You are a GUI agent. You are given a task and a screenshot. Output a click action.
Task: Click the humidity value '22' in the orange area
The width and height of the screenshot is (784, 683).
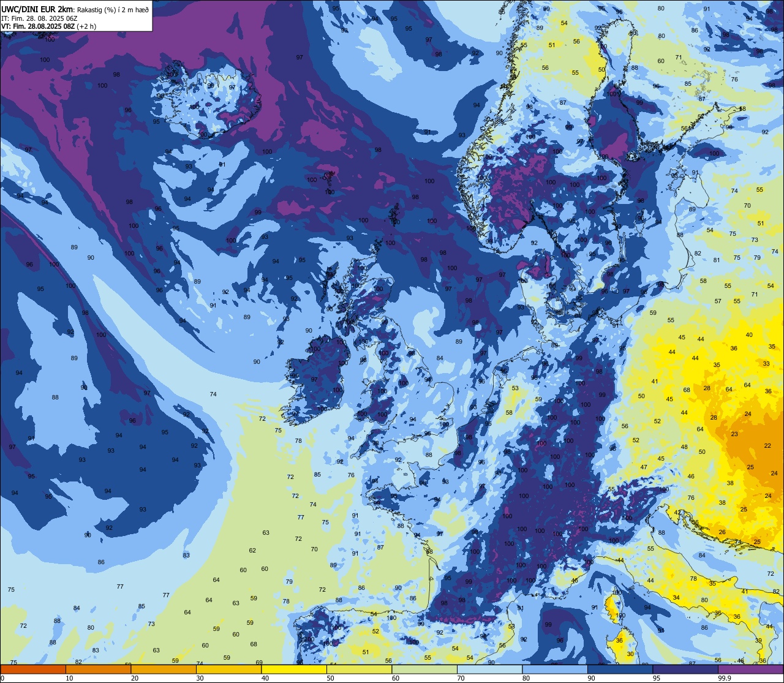767,445
